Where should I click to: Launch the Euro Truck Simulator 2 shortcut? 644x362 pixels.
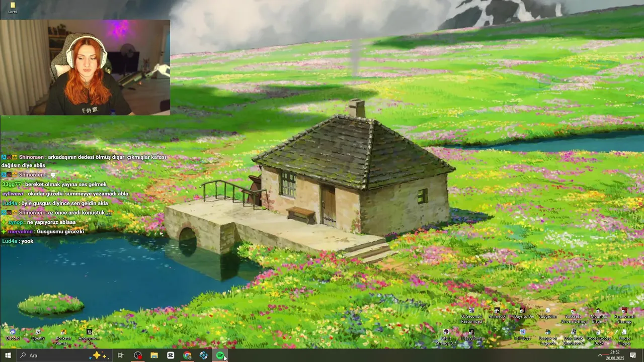[573, 337]
